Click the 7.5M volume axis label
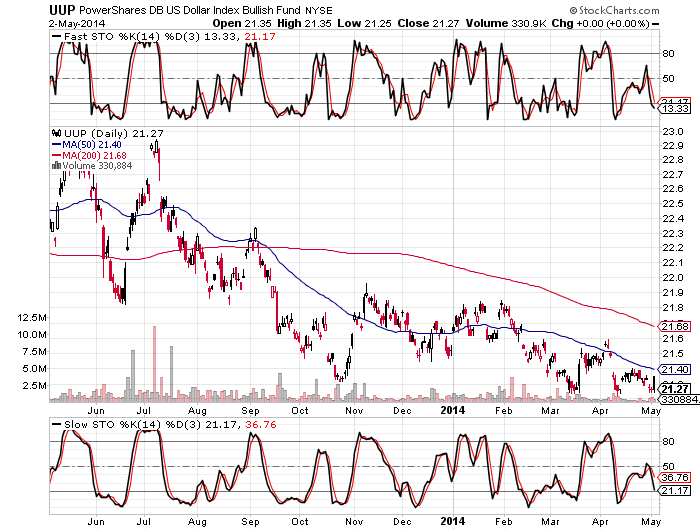Image resolution: width=700 pixels, height=530 pixels. 34,352
